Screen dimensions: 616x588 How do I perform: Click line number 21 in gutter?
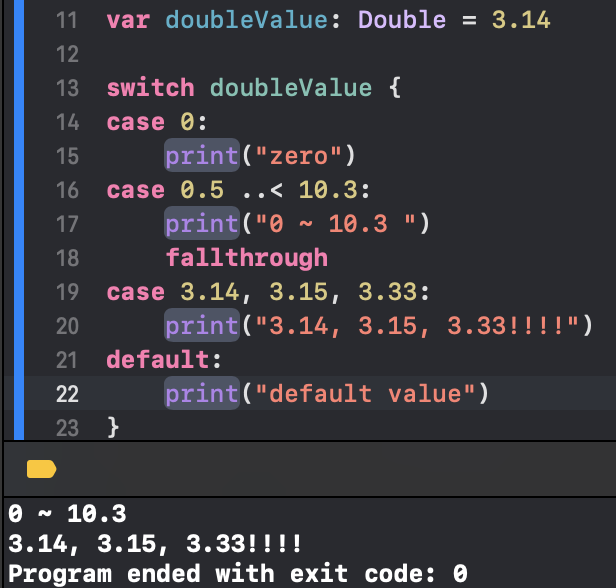(x=67, y=360)
